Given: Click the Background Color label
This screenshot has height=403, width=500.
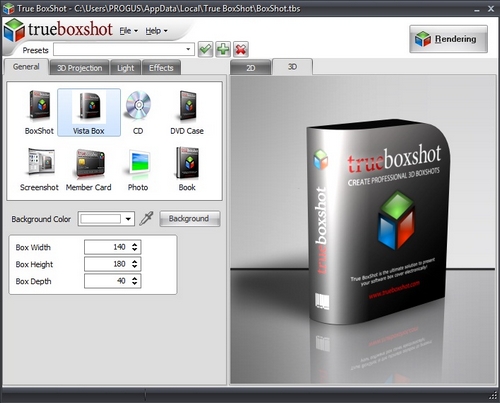Looking at the screenshot, I should 41,219.
